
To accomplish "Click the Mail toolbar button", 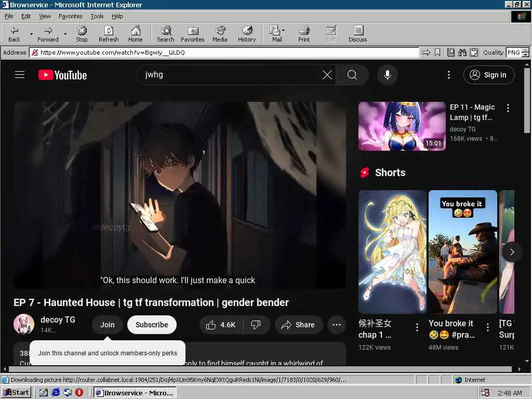I will click(x=275, y=34).
